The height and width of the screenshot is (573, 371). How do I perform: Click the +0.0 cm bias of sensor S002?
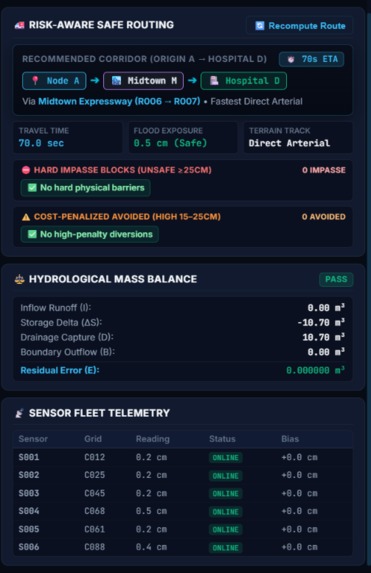coord(299,475)
